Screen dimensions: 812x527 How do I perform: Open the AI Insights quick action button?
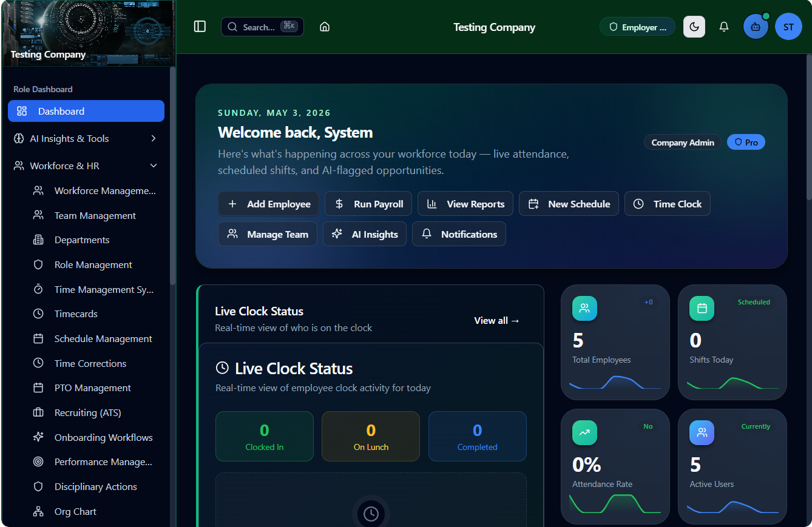coord(365,234)
